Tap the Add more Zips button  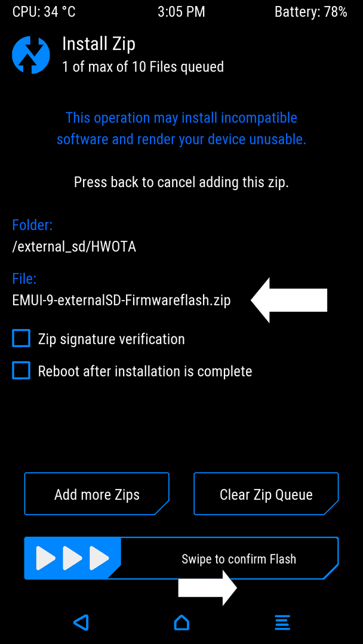(97, 494)
